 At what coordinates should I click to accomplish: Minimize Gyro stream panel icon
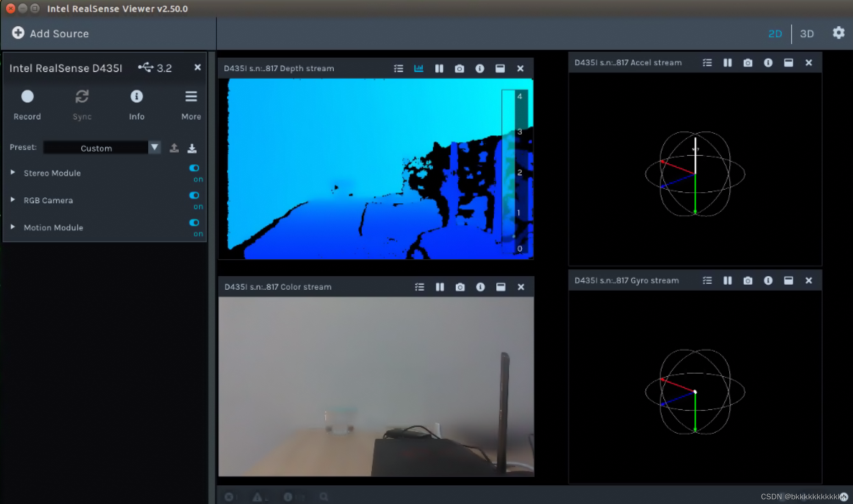pyautogui.click(x=788, y=280)
